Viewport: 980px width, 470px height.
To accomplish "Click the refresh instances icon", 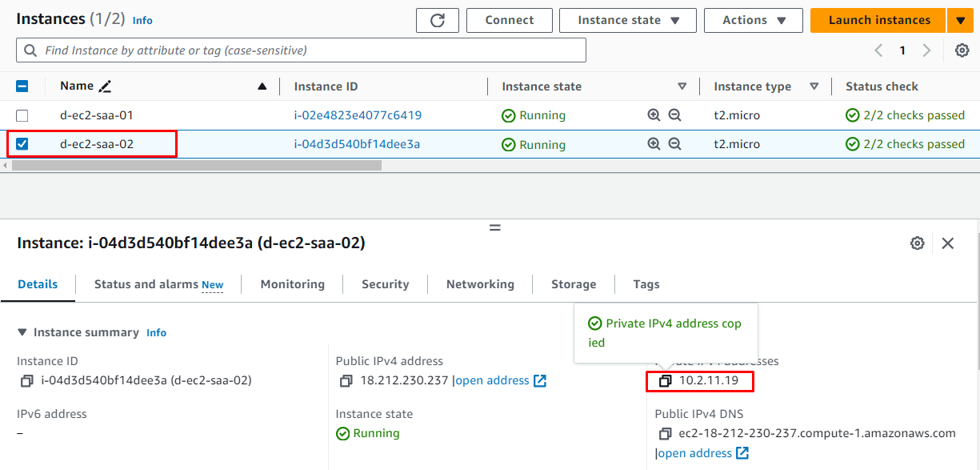I will point(438,21).
